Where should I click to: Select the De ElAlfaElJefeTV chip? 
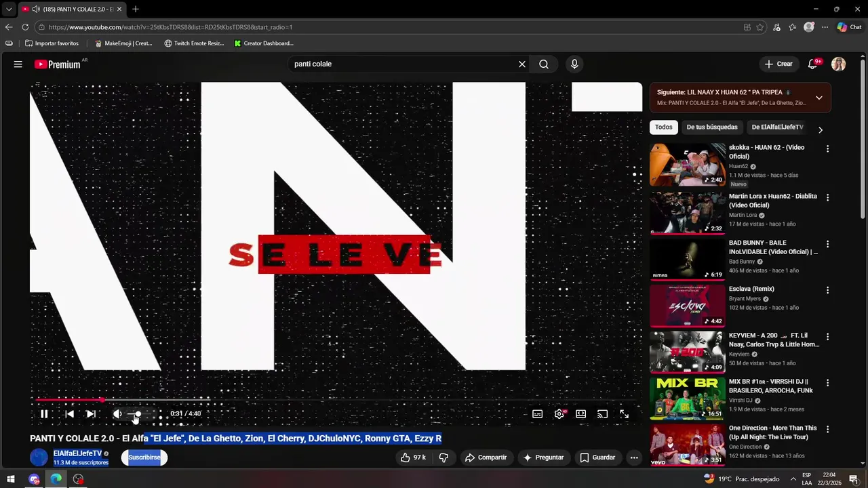click(x=777, y=127)
